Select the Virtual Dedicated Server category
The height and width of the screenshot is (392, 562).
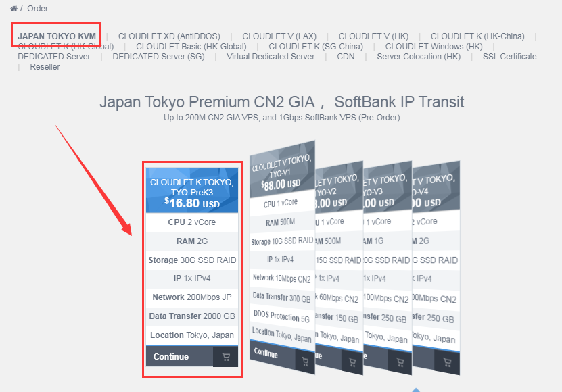(x=271, y=57)
